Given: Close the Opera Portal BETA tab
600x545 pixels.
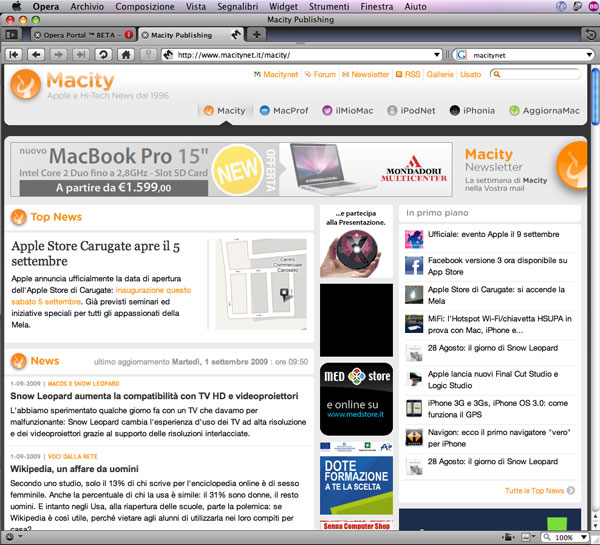Looking at the screenshot, I should 38,35.
